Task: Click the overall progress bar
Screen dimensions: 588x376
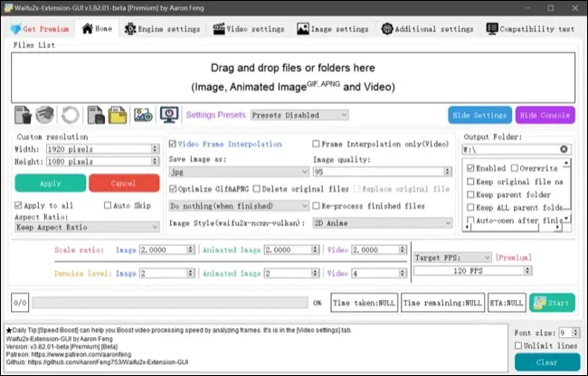Action: point(169,303)
